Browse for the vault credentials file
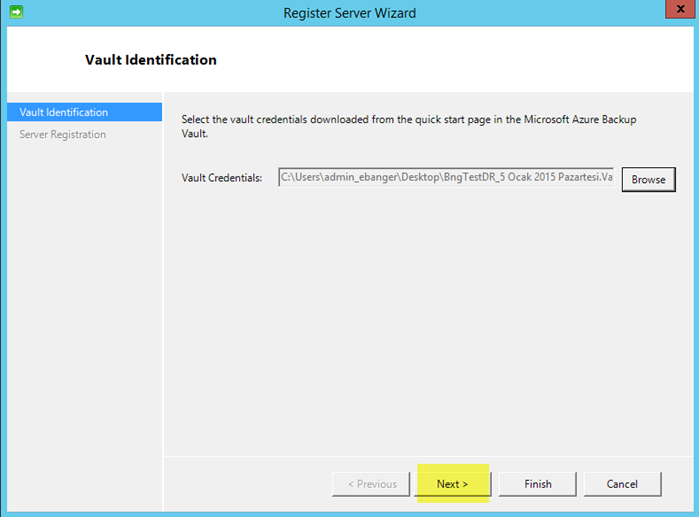This screenshot has width=699, height=517. coord(649,180)
